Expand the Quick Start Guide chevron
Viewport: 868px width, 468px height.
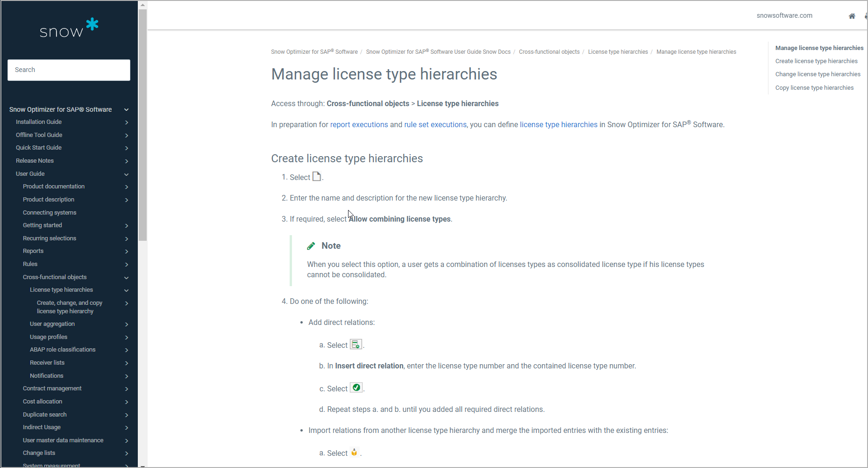tap(127, 148)
